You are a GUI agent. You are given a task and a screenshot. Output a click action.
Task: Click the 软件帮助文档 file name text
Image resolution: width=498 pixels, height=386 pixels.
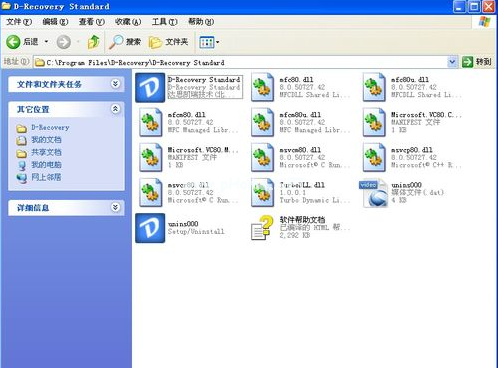point(302,220)
